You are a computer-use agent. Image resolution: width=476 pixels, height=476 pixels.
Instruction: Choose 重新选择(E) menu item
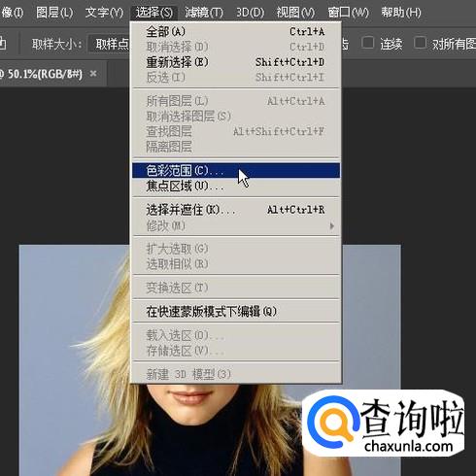[236, 62]
